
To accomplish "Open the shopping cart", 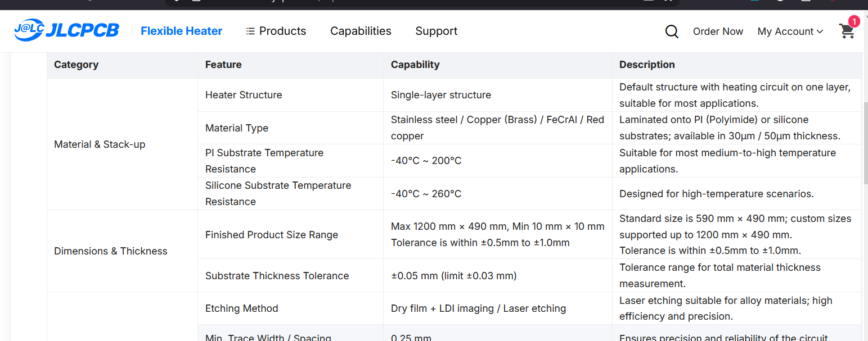I will tap(847, 31).
